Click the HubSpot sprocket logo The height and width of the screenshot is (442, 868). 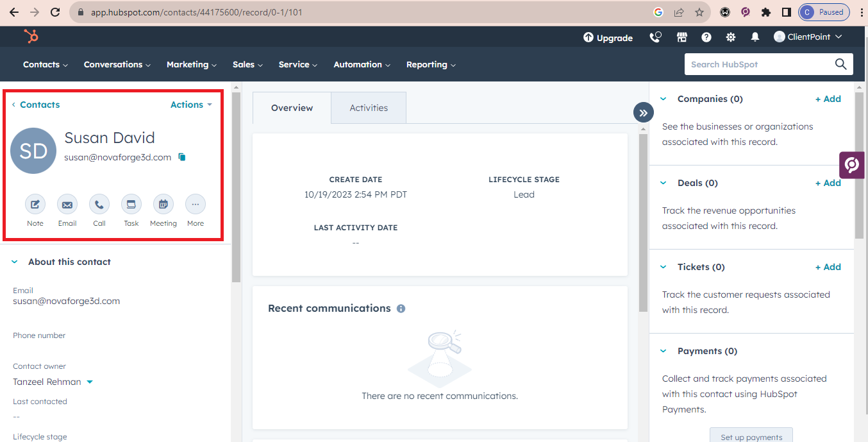coord(31,37)
